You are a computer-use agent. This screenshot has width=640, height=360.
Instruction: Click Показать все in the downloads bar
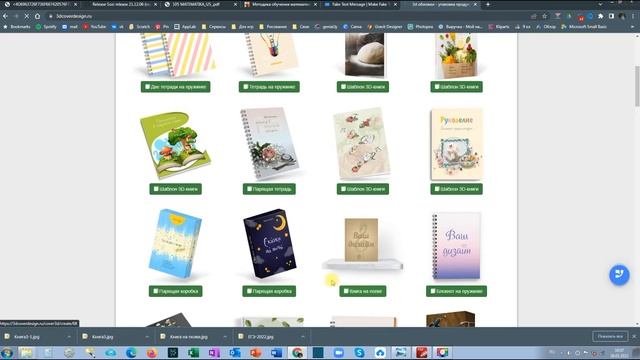coord(610,336)
